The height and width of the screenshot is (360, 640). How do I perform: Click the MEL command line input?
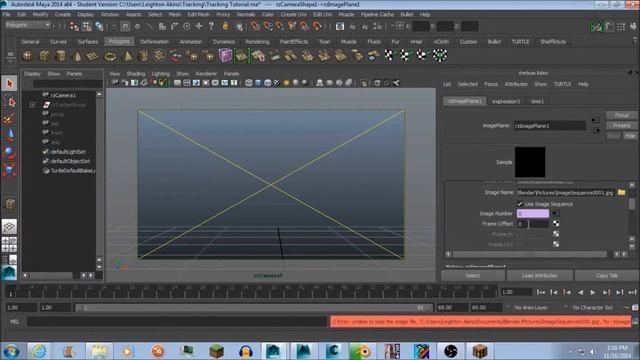[x=178, y=322]
